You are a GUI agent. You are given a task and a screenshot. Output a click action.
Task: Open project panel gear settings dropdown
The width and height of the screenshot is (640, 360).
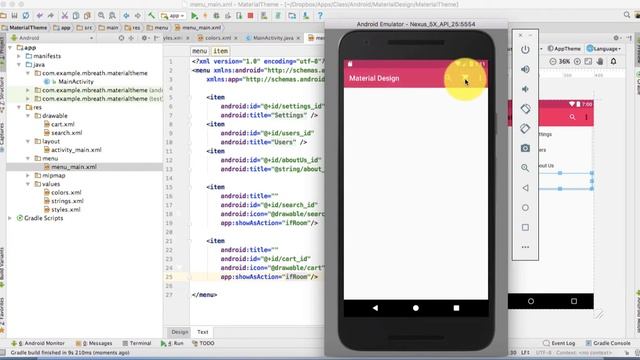(x=145, y=38)
